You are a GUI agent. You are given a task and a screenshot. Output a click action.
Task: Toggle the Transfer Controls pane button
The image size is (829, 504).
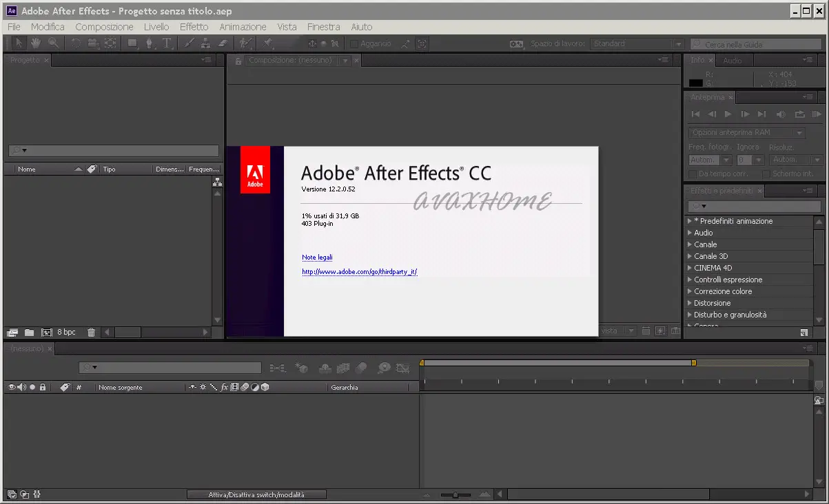pos(24,494)
